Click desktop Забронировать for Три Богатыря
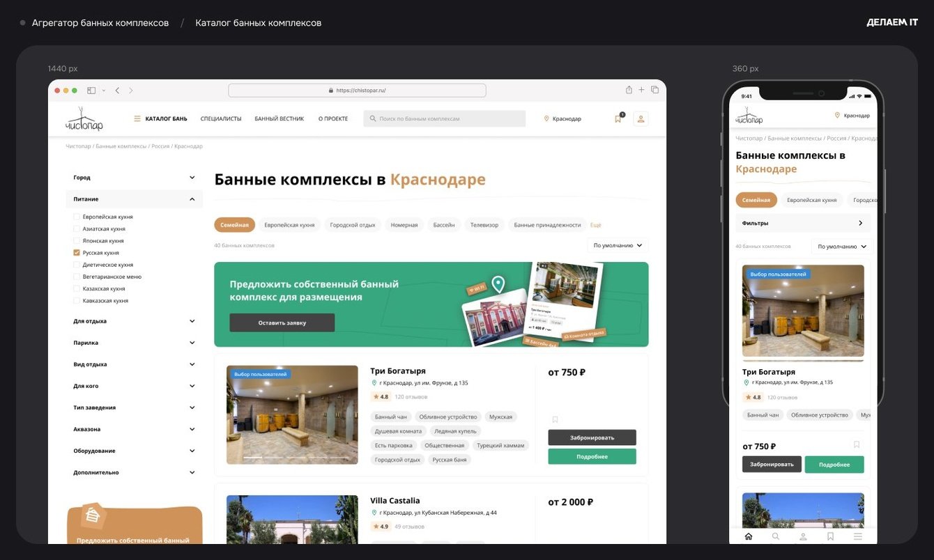934x560 pixels. coord(592,437)
